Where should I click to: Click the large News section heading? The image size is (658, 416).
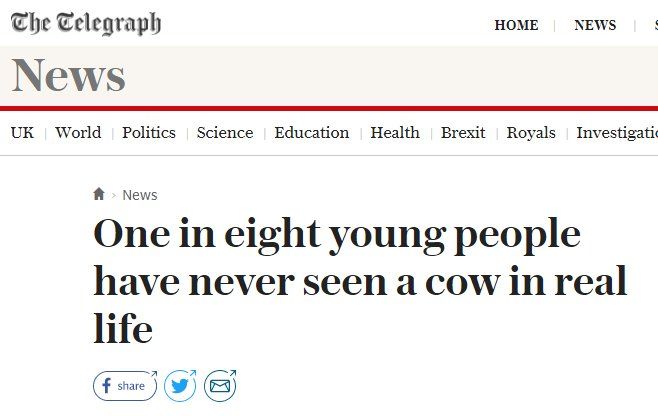click(68, 76)
